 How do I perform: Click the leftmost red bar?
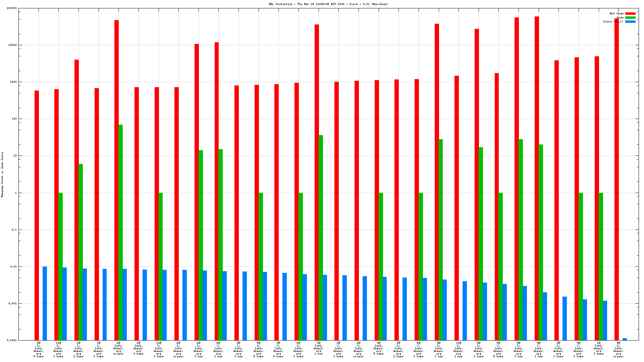tap(37, 215)
